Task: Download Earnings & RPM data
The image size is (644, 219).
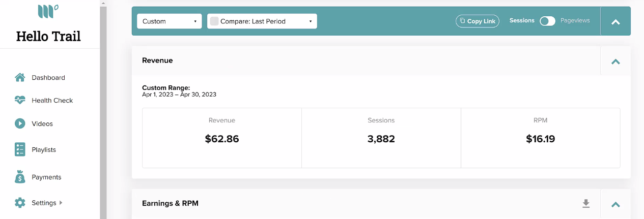Action: 586,204
